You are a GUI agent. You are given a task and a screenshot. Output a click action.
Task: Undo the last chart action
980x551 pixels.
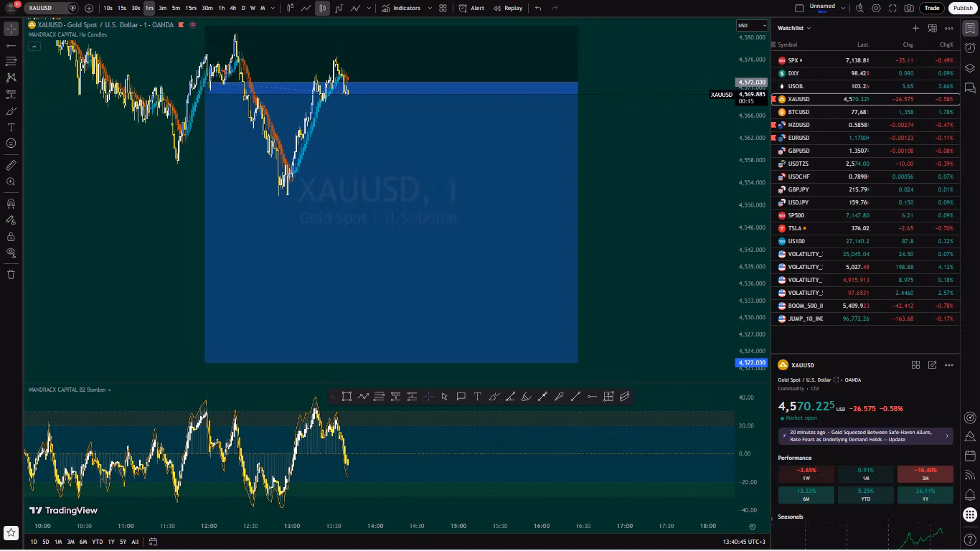point(538,8)
